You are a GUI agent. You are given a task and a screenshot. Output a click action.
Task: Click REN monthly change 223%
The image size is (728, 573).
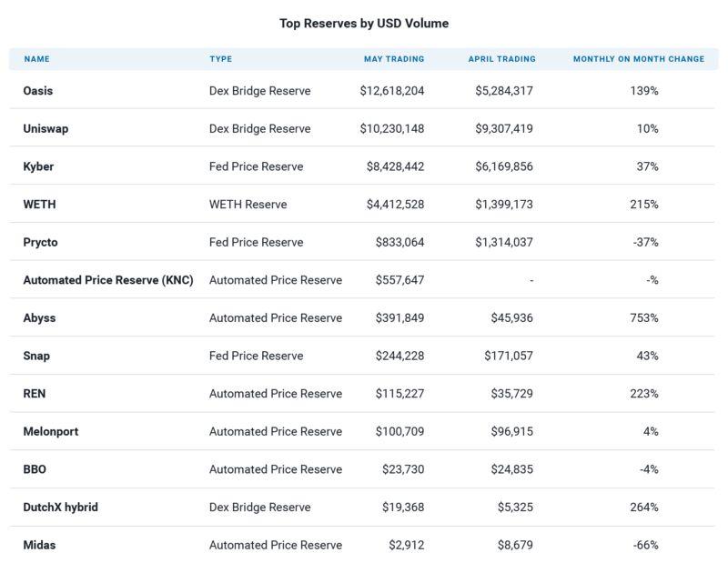[644, 394]
